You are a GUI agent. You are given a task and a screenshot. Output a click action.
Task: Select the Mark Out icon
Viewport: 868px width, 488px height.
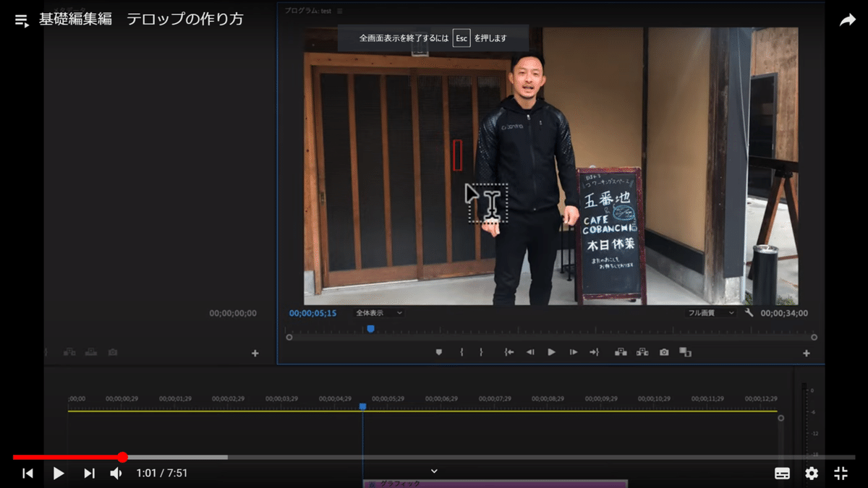coord(481,352)
